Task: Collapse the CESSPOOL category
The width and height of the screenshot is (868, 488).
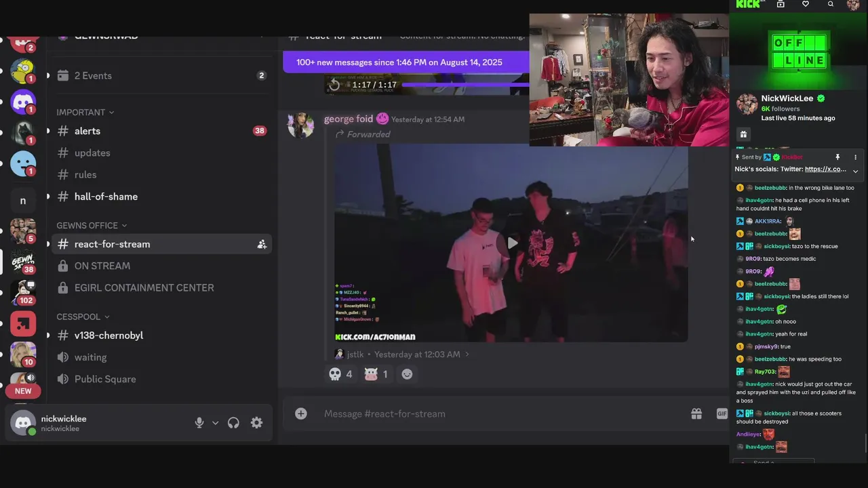Action: pos(83,317)
